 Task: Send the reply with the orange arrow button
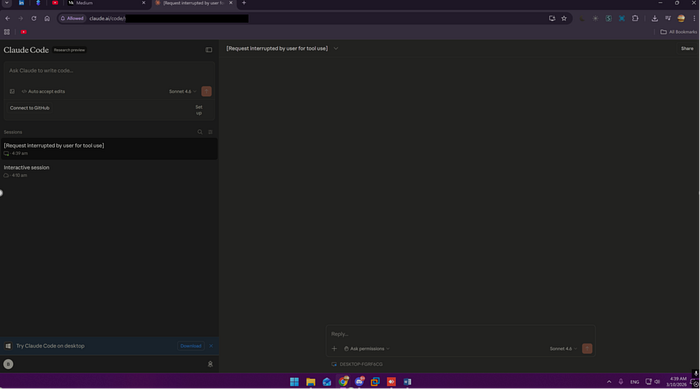pos(587,349)
